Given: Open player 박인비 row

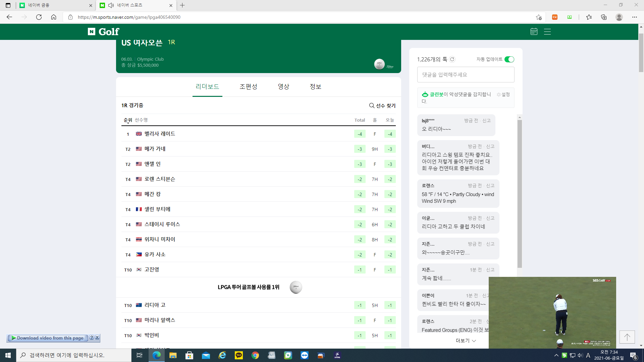Looking at the screenshot, I should tap(258, 335).
